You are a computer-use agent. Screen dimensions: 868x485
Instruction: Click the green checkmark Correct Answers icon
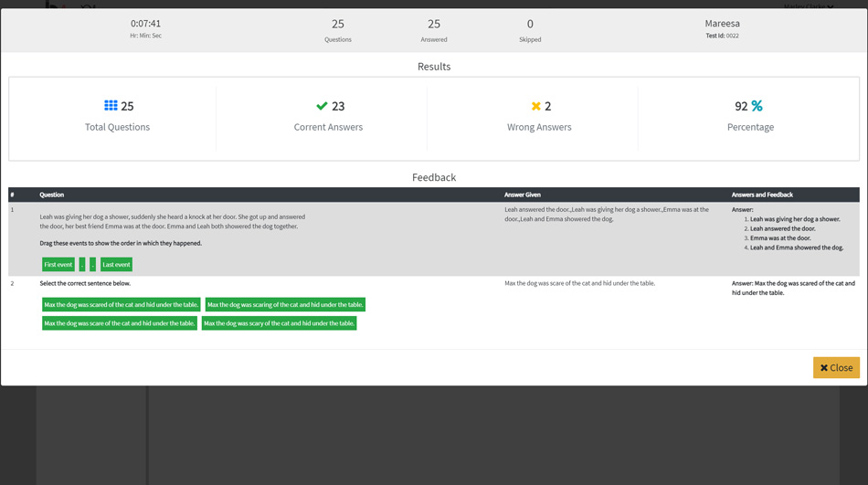tap(322, 106)
